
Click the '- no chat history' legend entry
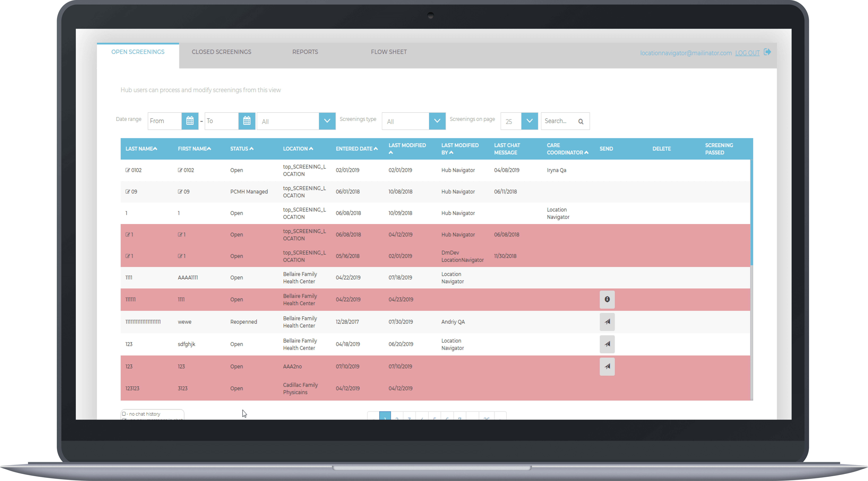point(141,414)
